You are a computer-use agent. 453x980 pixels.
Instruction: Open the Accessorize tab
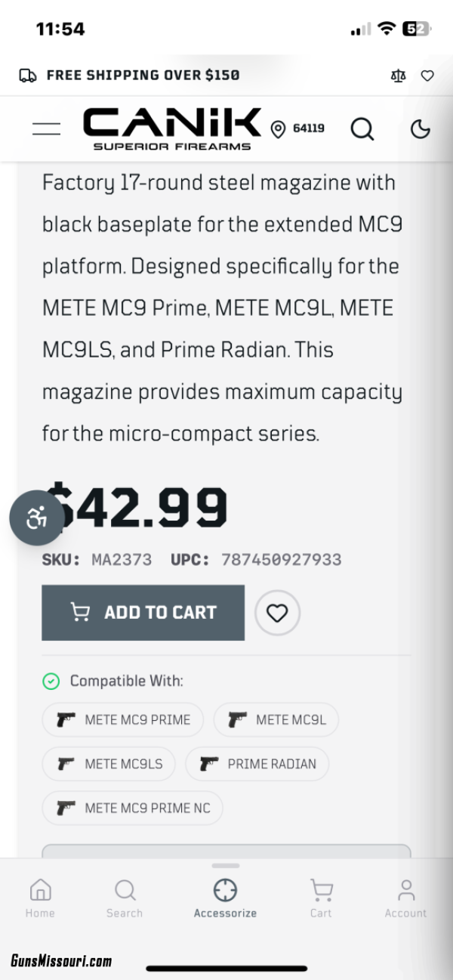(225, 898)
